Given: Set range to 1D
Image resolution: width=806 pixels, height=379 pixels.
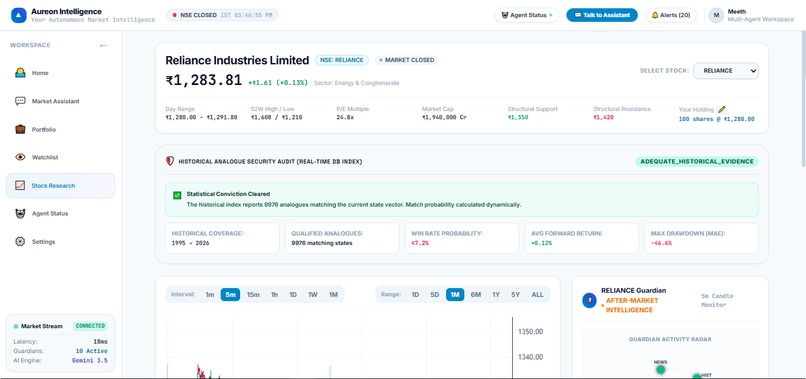Looking at the screenshot, I should [x=415, y=295].
